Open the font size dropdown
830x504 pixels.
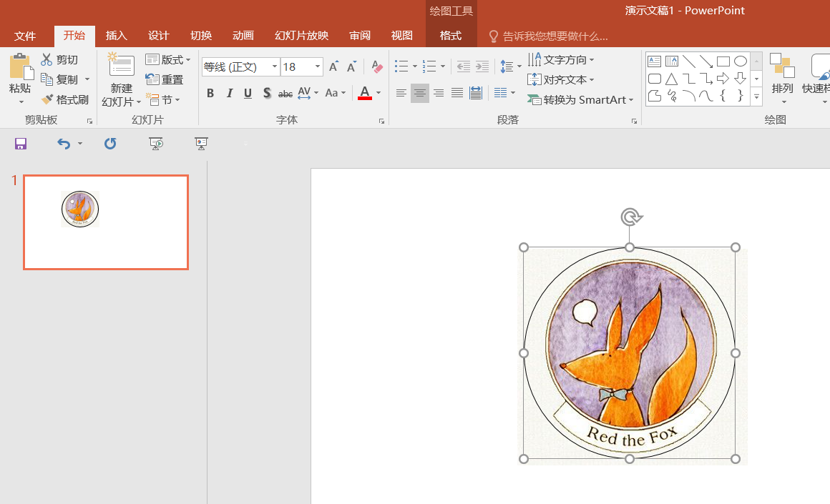pos(318,67)
